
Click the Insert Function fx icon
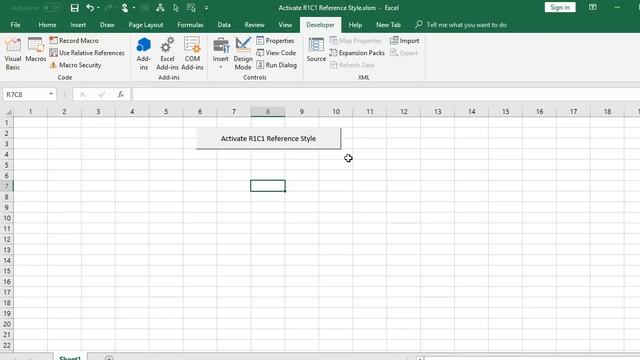(121, 94)
